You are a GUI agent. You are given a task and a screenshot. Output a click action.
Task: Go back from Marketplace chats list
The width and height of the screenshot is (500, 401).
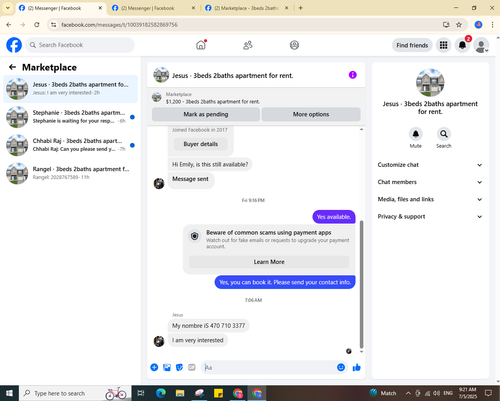point(12,67)
